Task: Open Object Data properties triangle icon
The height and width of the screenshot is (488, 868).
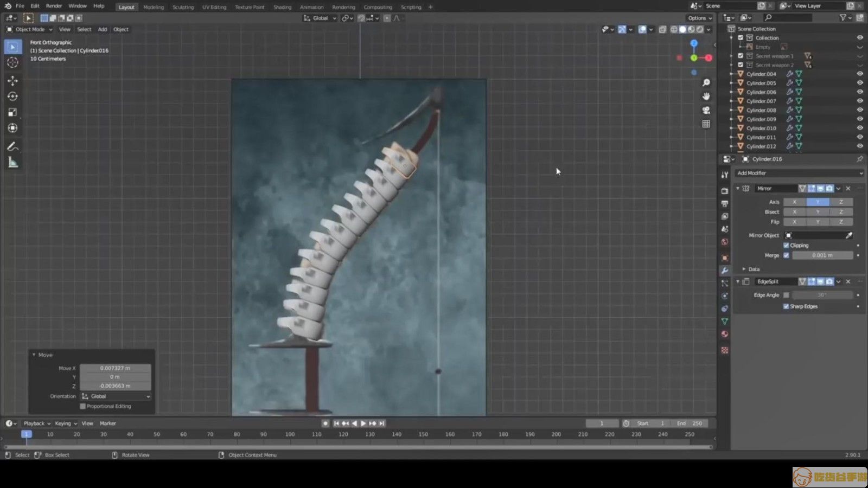Action: [725, 321]
